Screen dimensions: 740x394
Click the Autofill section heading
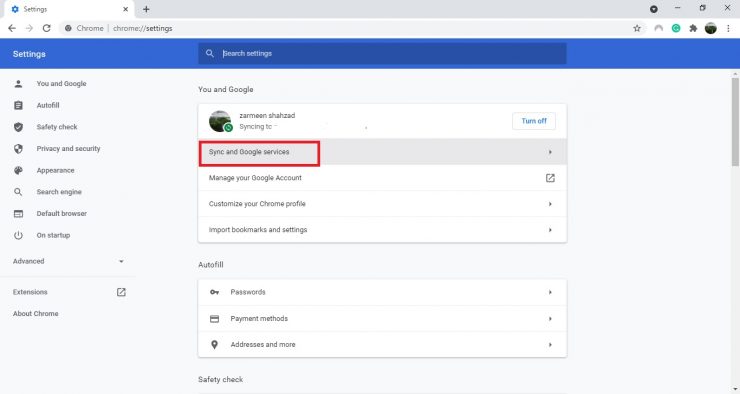point(210,265)
